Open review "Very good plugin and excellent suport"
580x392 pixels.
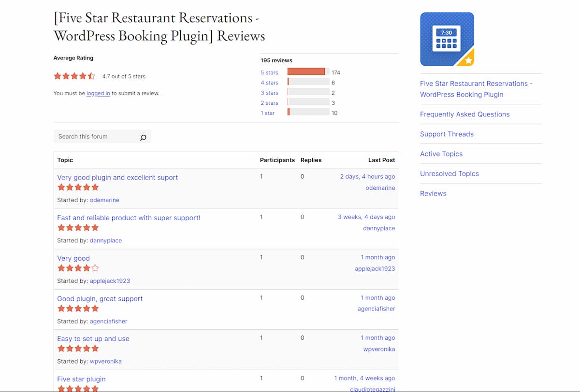click(117, 177)
